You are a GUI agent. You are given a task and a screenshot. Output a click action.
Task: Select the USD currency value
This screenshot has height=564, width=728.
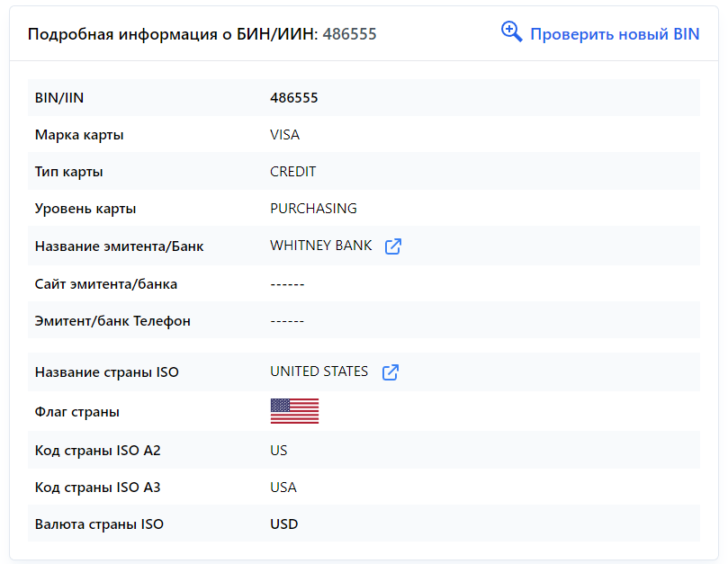tap(284, 524)
